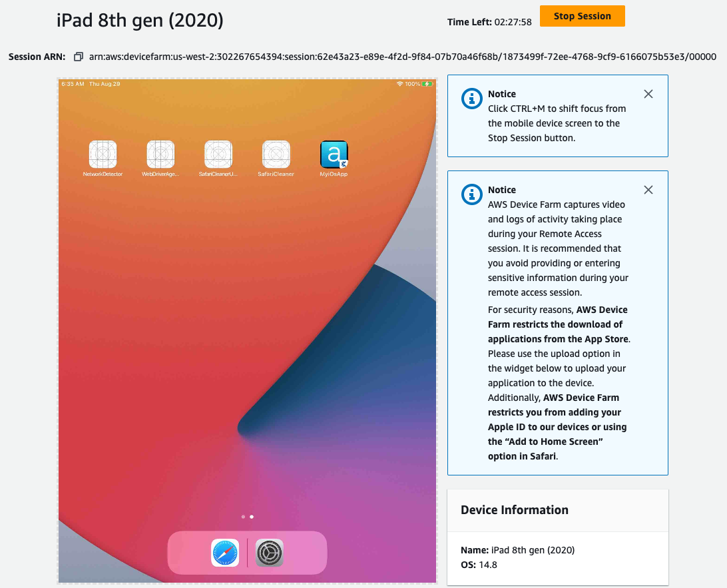Tap the clock time in iPad status bar

[73, 84]
